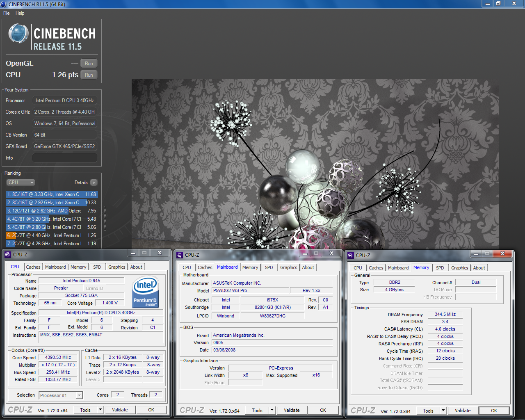This screenshot has width=525, height=420.
Task: Switch to CPU tab in right CPU-Z window
Action: (x=358, y=268)
